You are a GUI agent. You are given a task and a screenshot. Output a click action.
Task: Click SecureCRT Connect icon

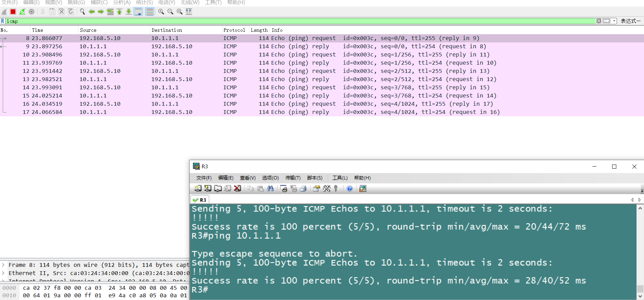click(198, 188)
